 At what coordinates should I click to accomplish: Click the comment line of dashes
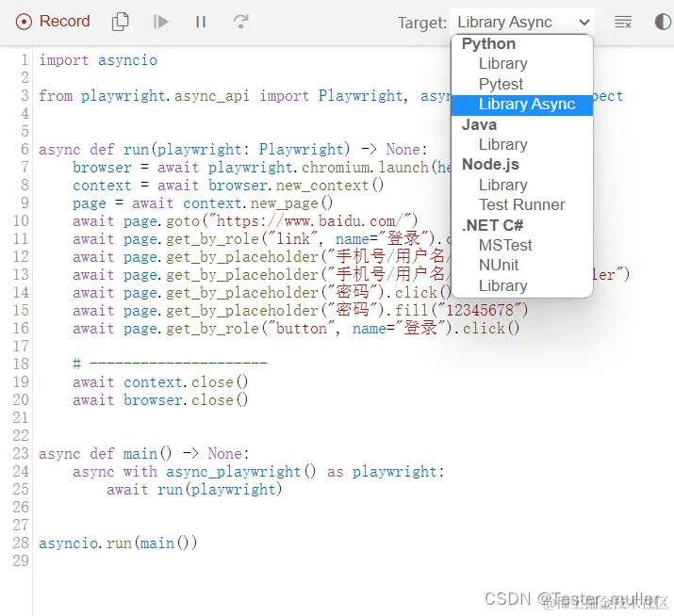170,364
